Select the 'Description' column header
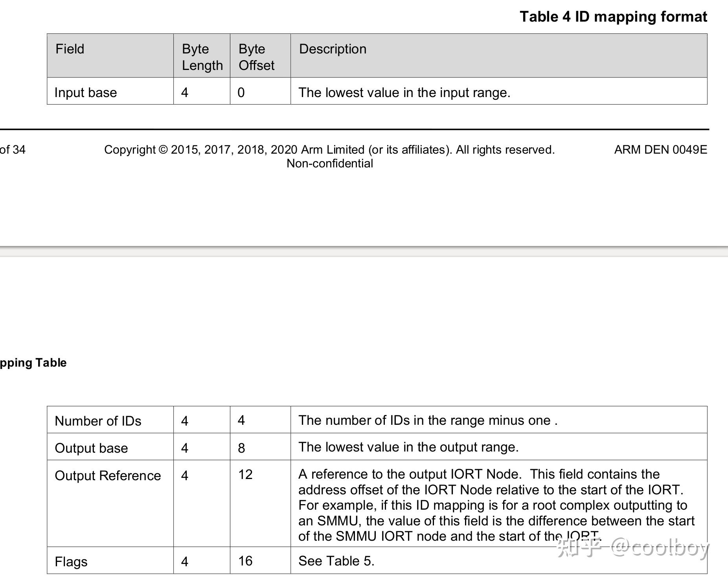This screenshot has height=580, width=728. click(332, 49)
